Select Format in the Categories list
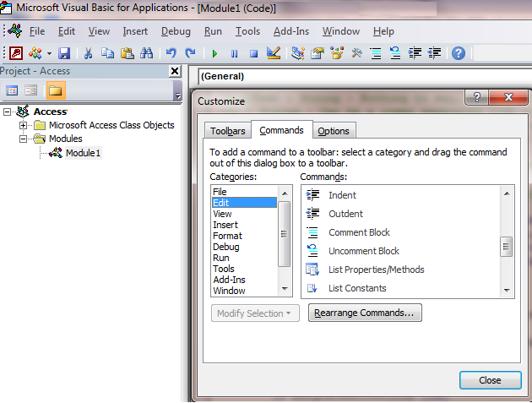The height and width of the screenshot is (403, 532). [x=244, y=236]
